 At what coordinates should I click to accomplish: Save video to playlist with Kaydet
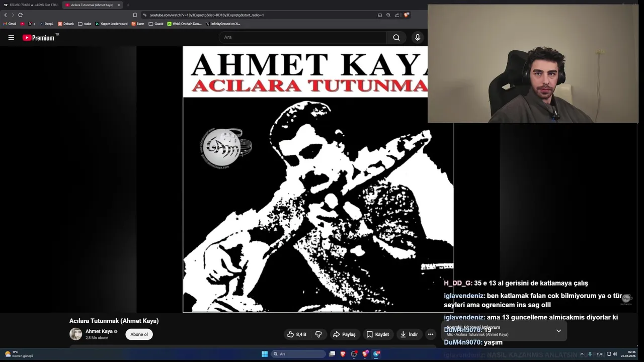click(377, 334)
